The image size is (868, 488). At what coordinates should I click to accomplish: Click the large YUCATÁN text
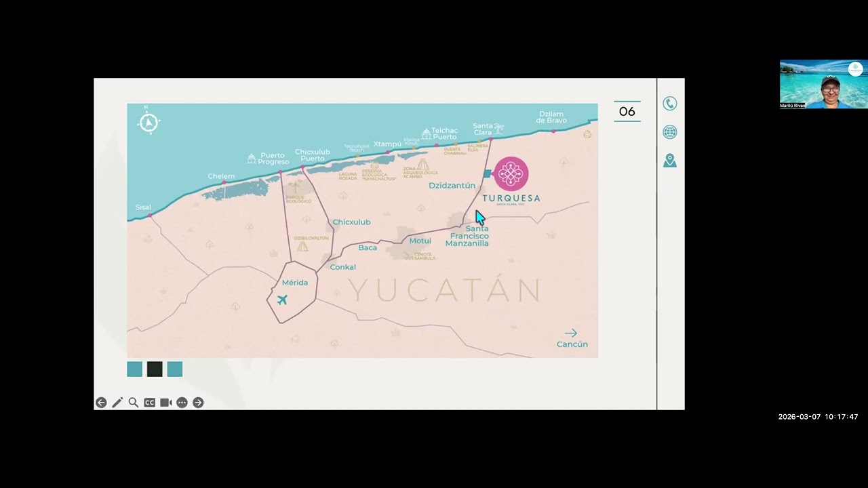[446, 291]
